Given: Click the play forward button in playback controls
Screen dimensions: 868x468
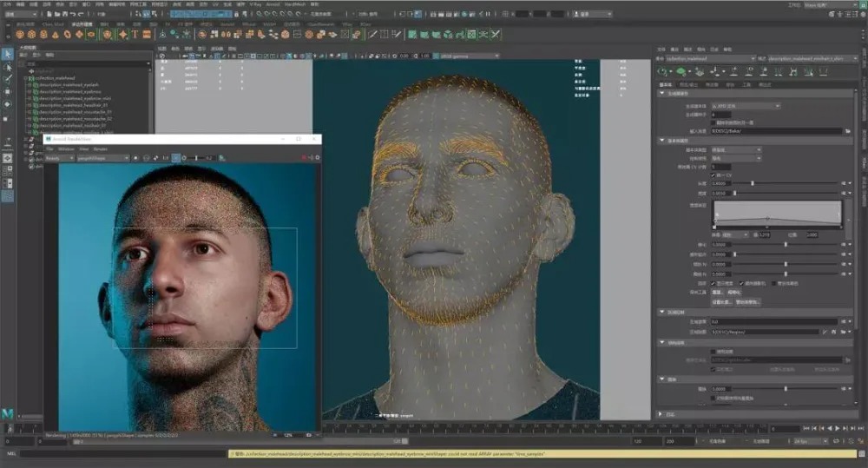Looking at the screenshot, I should click(837, 428).
